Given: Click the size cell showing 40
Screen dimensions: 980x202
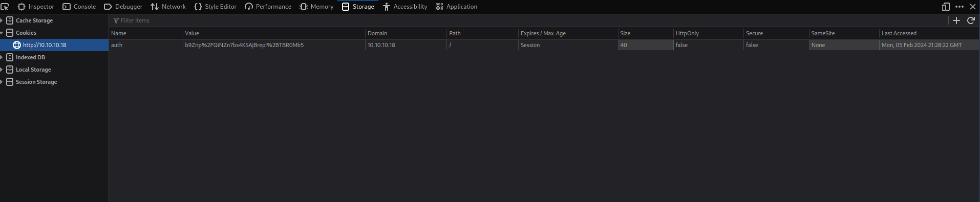Looking at the screenshot, I should 646,45.
